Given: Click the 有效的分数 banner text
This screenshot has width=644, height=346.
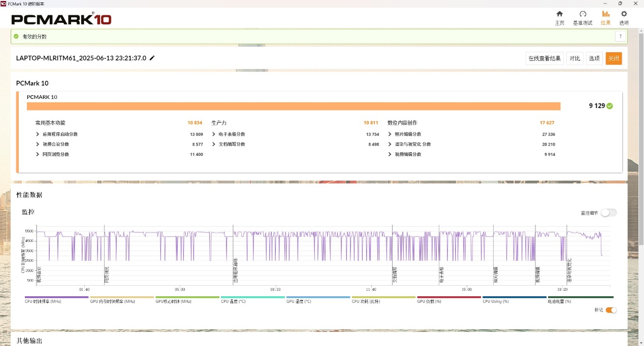Looking at the screenshot, I should (35, 37).
